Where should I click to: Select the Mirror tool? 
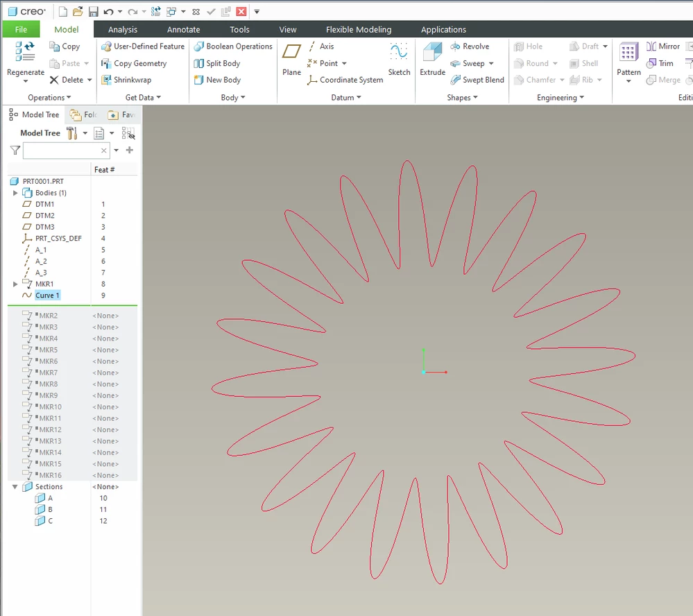coord(663,46)
